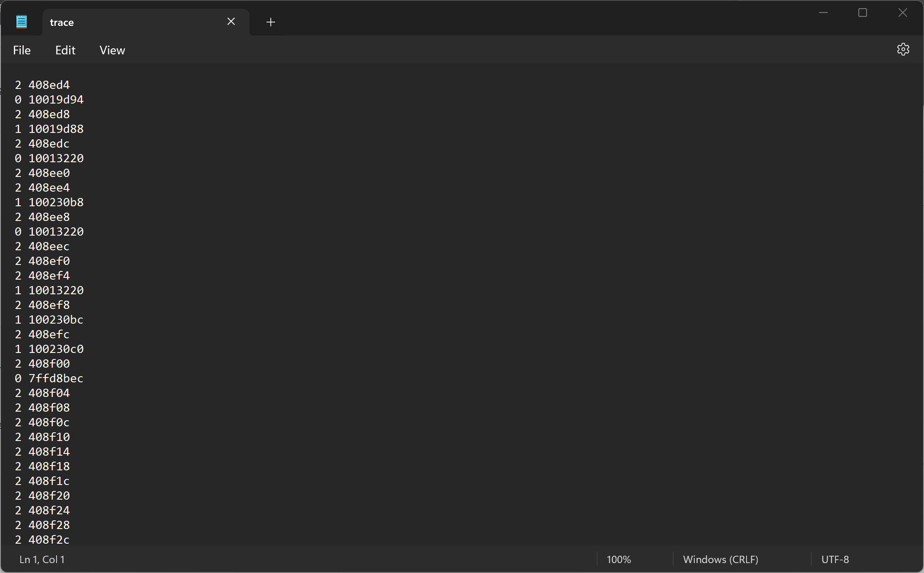
Task: Click in text at line 7ffd8bec
Action: tap(56, 378)
